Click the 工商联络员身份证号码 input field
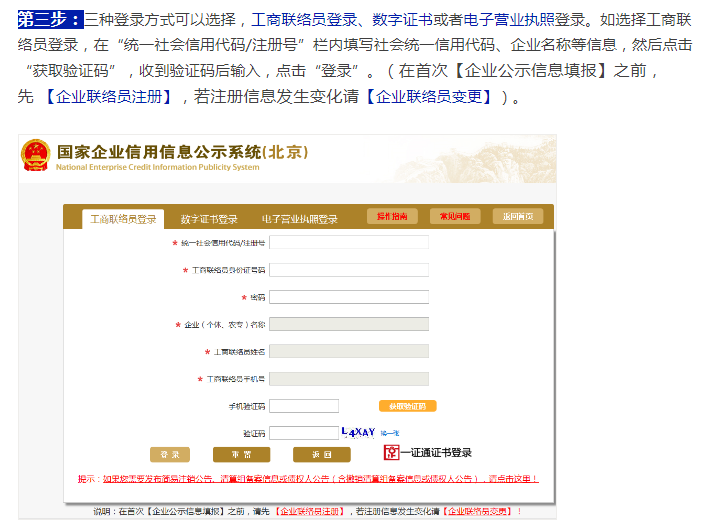 (x=348, y=270)
